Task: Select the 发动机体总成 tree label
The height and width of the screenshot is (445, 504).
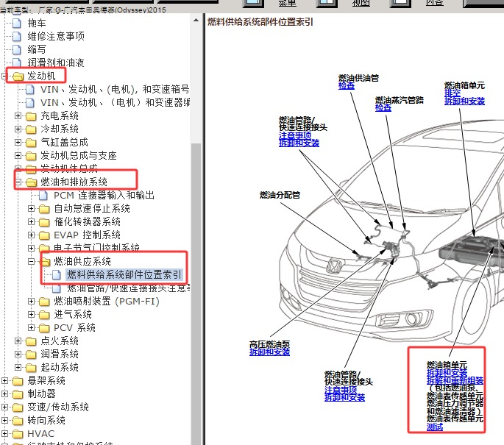Action: [68, 168]
